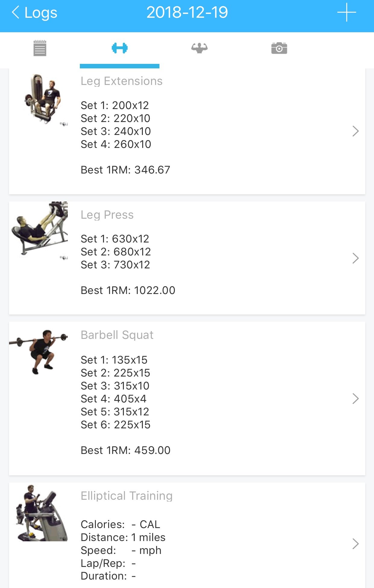Tap the Leg Extensions machine thumbnail

tap(43, 99)
